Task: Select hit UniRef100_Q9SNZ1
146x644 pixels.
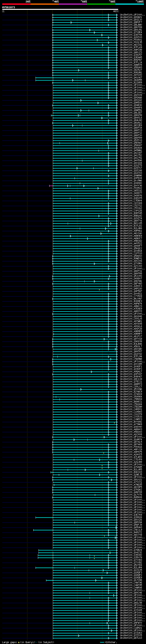Action: (131, 17)
